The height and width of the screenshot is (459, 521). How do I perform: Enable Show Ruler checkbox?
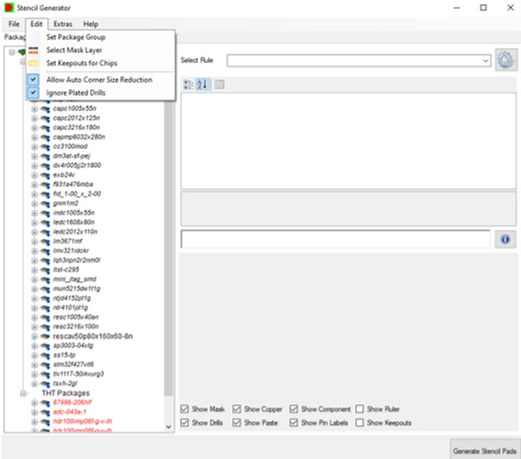click(360, 409)
